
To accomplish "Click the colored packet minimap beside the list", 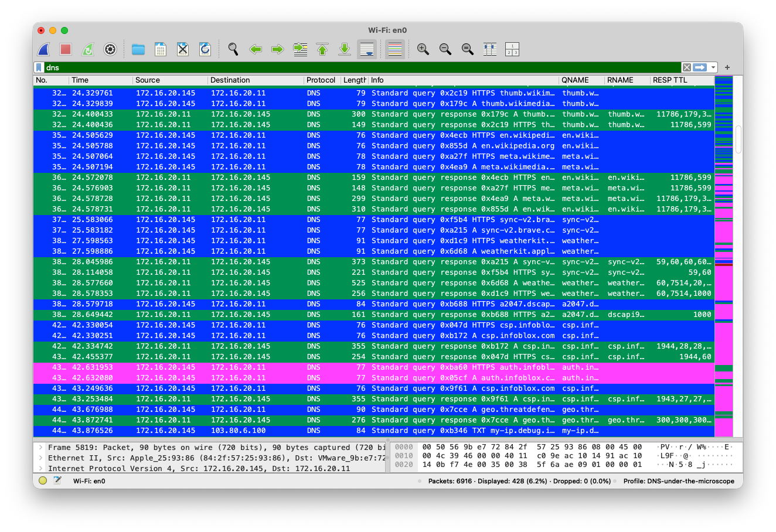I will (x=724, y=256).
